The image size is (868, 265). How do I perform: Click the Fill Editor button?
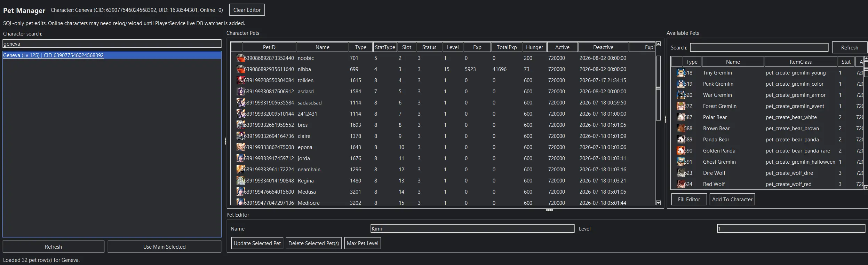tap(689, 200)
